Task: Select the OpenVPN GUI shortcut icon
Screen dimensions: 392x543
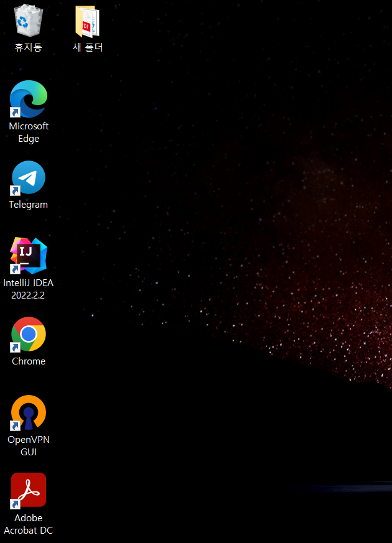Action: tap(29, 412)
